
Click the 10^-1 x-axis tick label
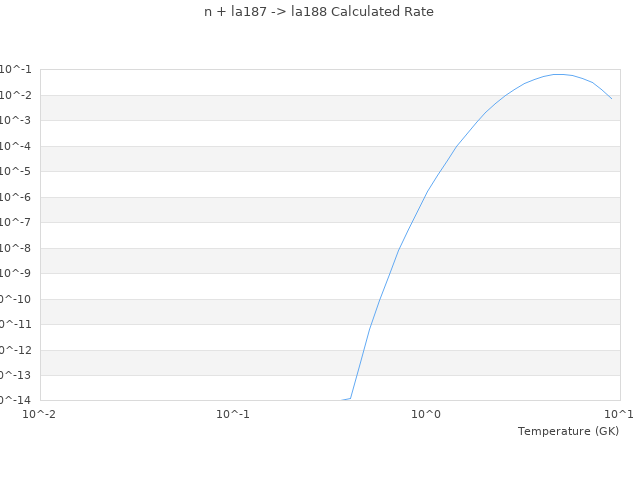click(233, 414)
